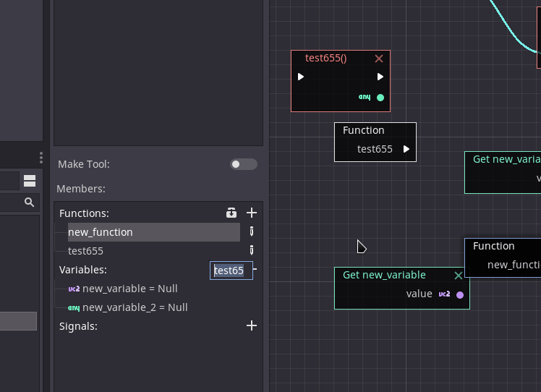The height and width of the screenshot is (392, 541).
Task: Click the test655() node input sequence port
Action: pos(301,77)
